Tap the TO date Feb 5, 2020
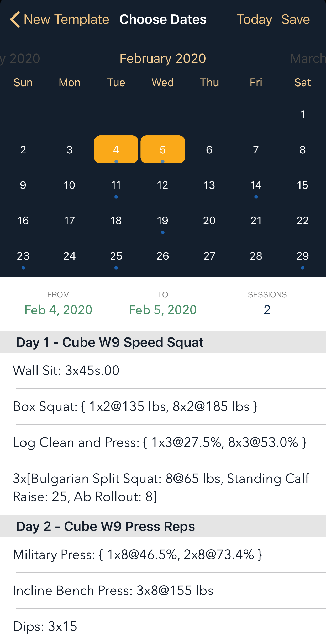 click(x=163, y=310)
